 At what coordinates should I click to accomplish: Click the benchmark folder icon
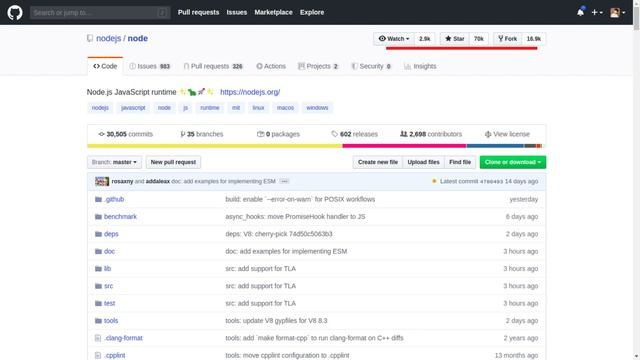(x=98, y=217)
